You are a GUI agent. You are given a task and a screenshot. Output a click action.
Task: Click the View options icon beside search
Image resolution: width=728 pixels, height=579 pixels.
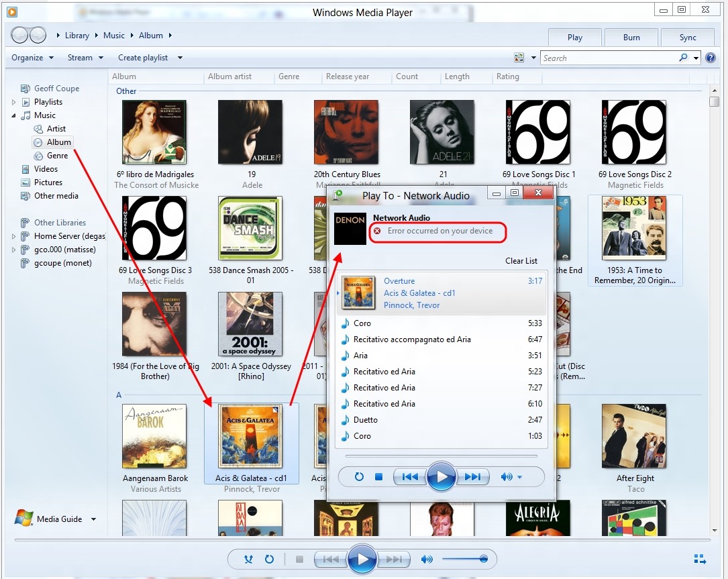(x=519, y=58)
